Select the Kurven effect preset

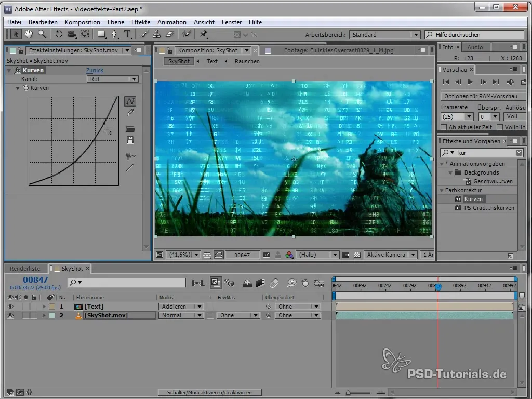click(x=473, y=199)
